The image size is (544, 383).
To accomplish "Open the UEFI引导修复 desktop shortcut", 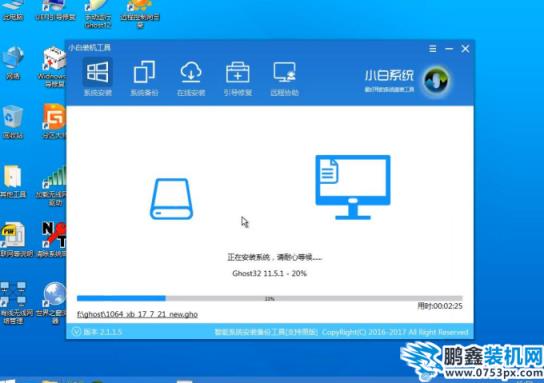I will pos(56,10).
